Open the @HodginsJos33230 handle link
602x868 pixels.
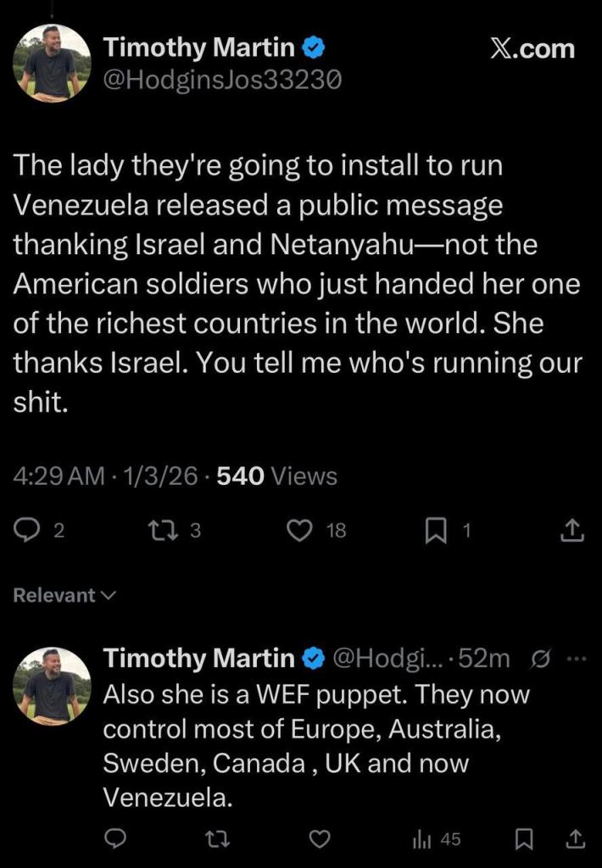click(222, 80)
